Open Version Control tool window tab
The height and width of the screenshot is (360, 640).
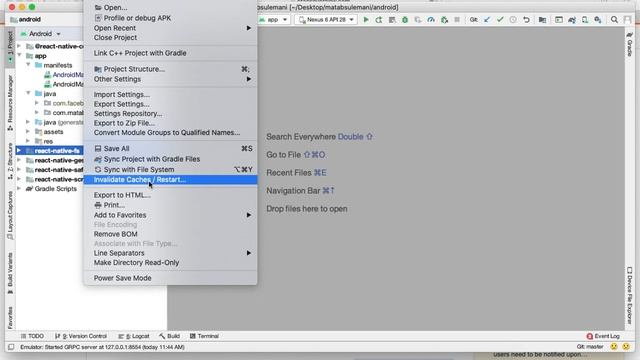pos(81,336)
